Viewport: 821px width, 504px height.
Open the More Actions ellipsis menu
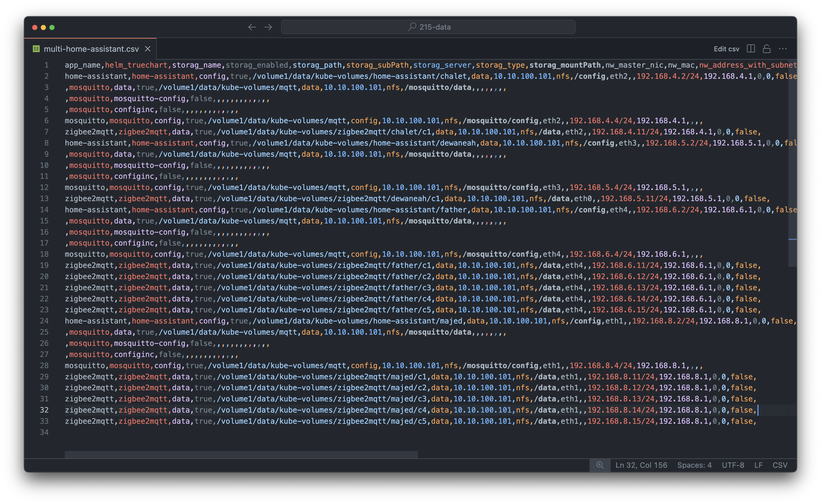click(783, 49)
